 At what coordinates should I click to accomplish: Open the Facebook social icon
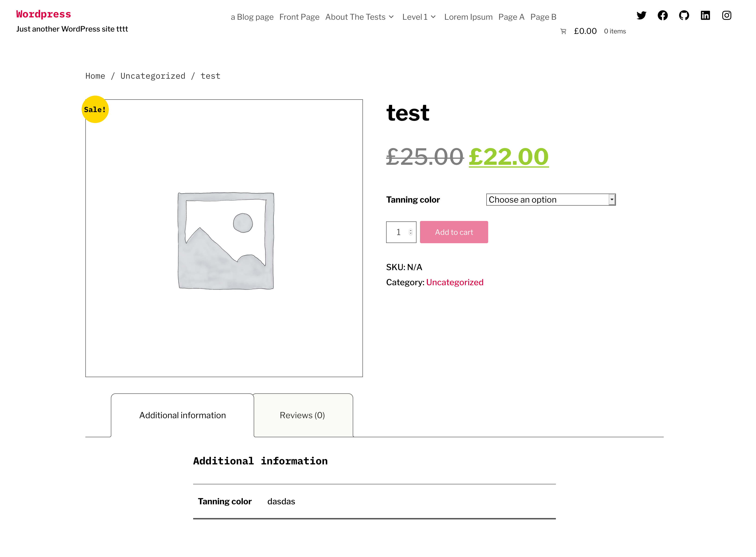pos(663,16)
